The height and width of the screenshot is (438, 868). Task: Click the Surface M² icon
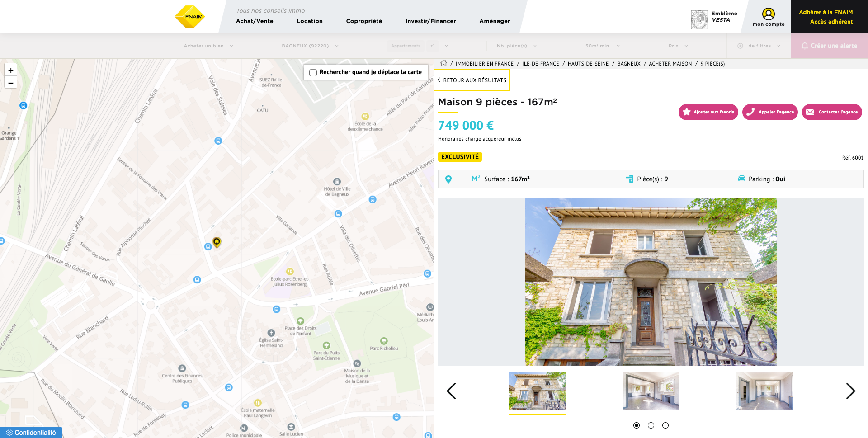(476, 179)
